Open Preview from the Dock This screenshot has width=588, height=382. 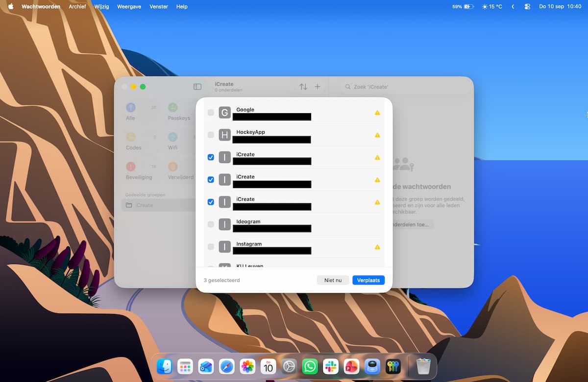(x=372, y=366)
